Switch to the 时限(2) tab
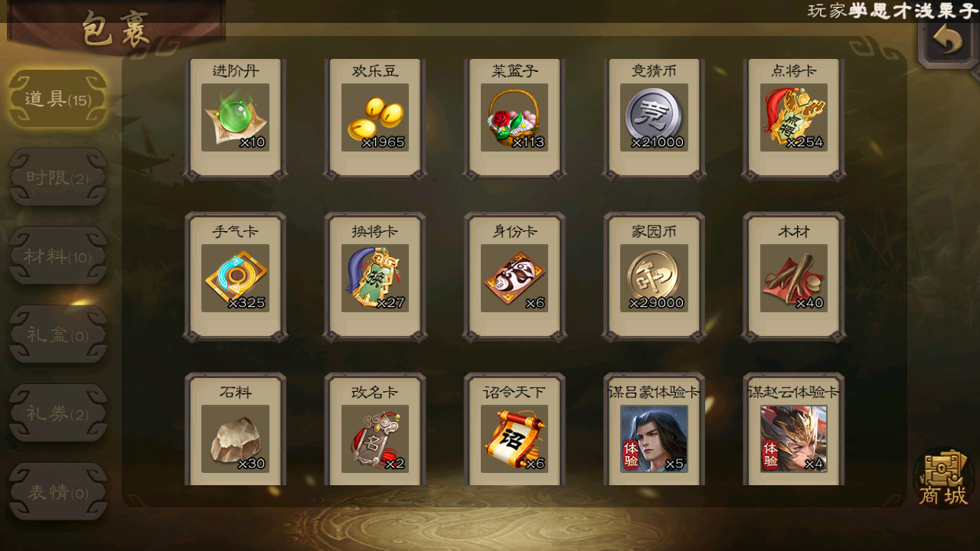This screenshot has height=551, width=980. point(58,178)
